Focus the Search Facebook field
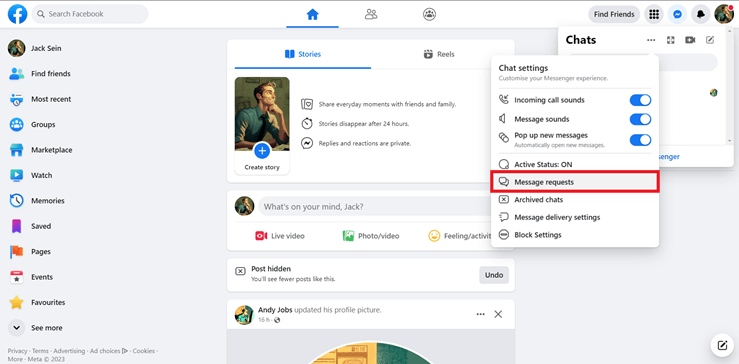The image size is (739, 364). [90, 14]
